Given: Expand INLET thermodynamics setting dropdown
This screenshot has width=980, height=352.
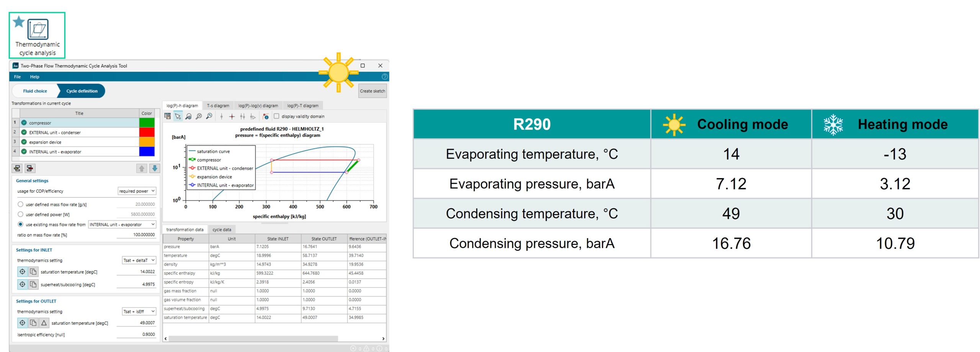Looking at the screenshot, I should pyautogui.click(x=139, y=260).
